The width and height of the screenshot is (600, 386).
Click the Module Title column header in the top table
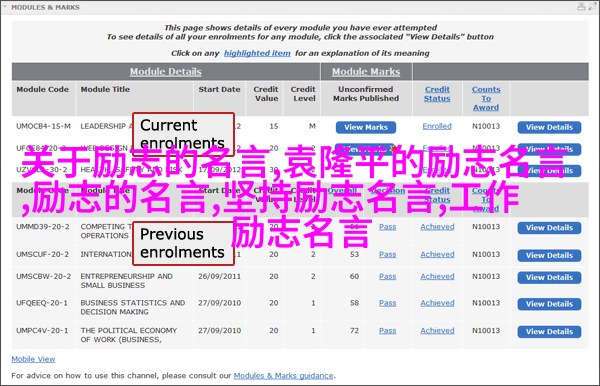tap(105, 89)
